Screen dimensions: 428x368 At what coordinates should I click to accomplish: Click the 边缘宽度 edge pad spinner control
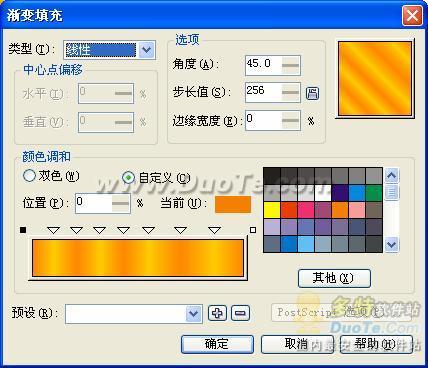(x=290, y=120)
